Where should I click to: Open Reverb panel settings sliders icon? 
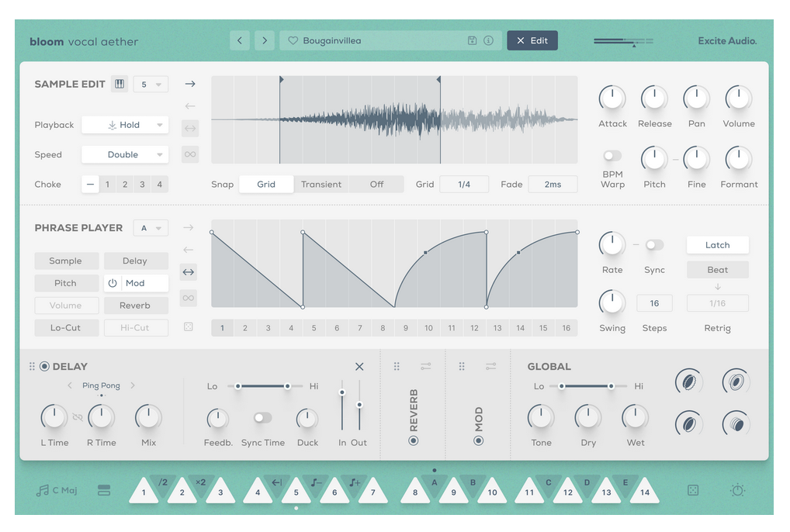[426, 366]
